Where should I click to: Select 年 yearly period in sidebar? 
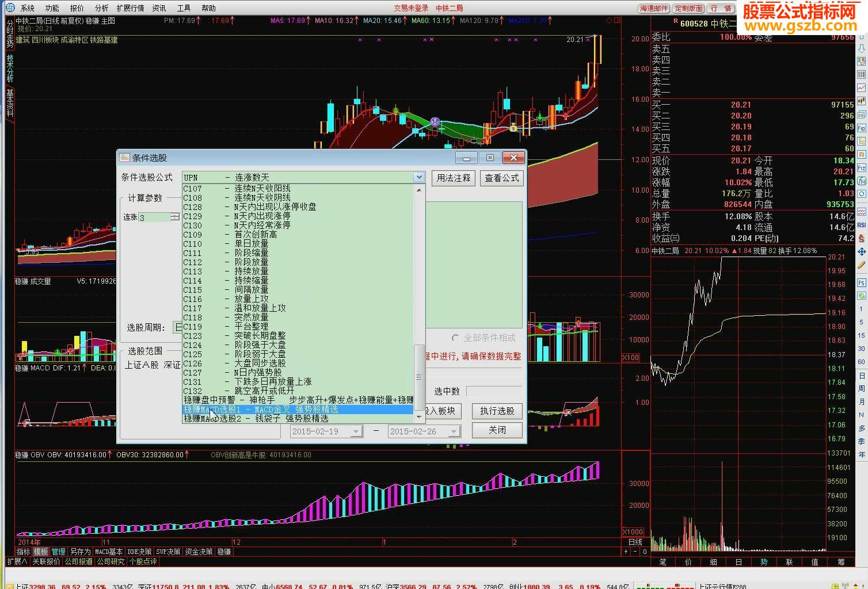(x=862, y=454)
